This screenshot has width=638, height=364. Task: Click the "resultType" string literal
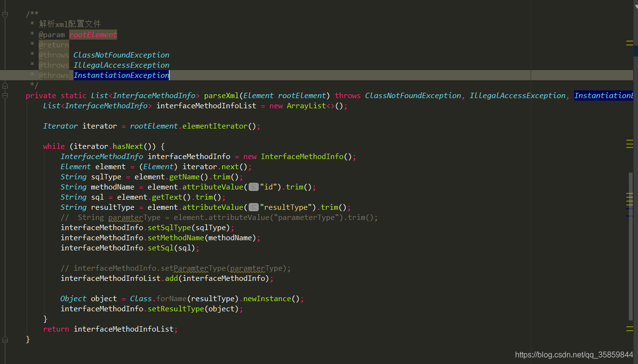point(287,207)
